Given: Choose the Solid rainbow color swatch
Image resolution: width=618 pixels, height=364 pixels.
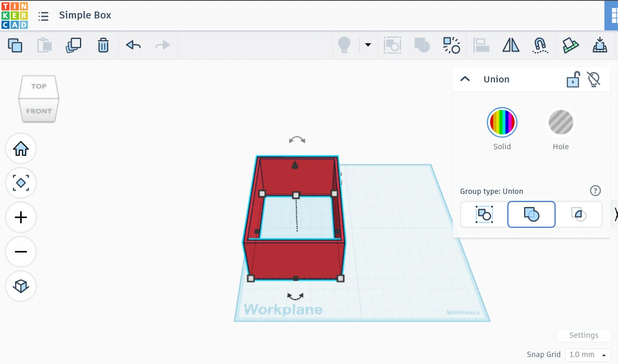Looking at the screenshot, I should coord(502,123).
